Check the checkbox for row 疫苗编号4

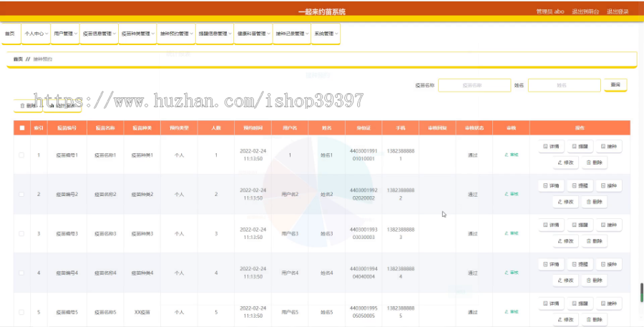21,273
